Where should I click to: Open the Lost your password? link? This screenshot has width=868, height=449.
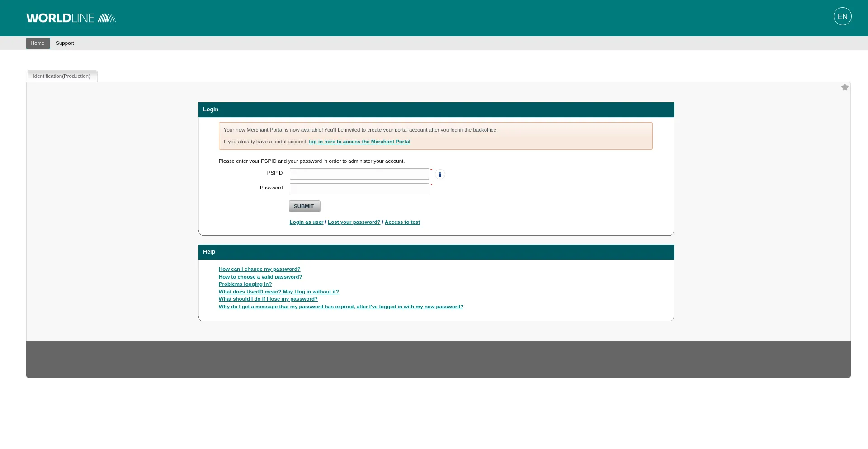tap(354, 222)
